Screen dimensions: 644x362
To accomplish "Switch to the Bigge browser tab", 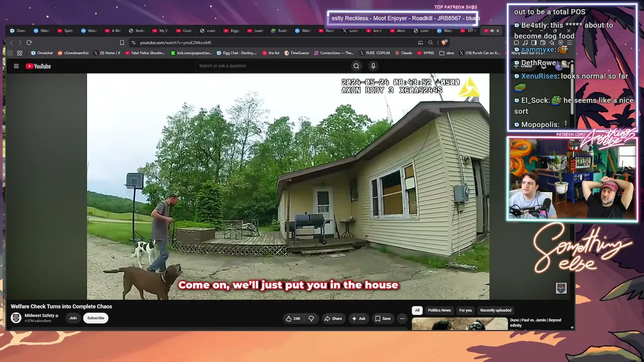I will pyautogui.click(x=231, y=31).
